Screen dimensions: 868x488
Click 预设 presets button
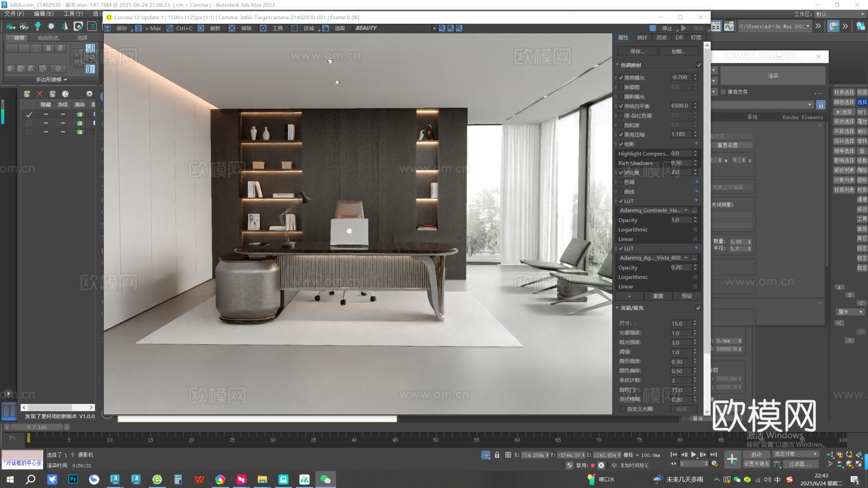point(687,296)
